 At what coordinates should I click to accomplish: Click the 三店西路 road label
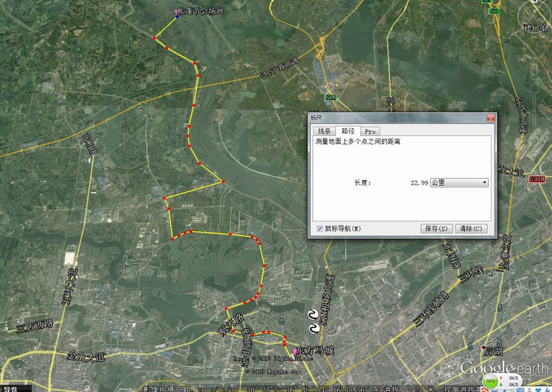[35, 326]
